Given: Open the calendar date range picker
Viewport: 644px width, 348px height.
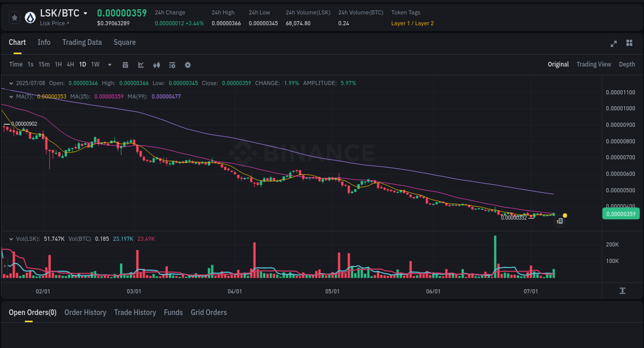Looking at the screenshot, I should tap(125, 64).
